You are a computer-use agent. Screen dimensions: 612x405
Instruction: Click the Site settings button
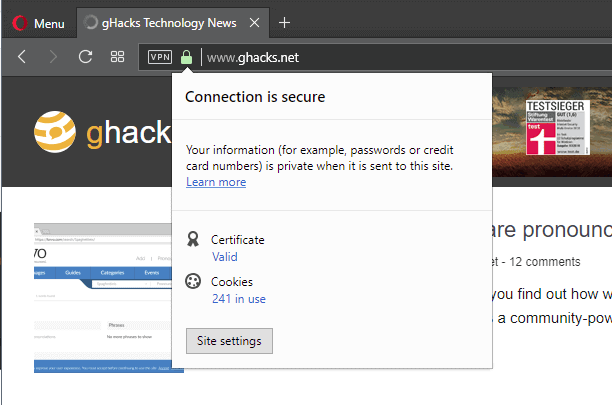[229, 341]
